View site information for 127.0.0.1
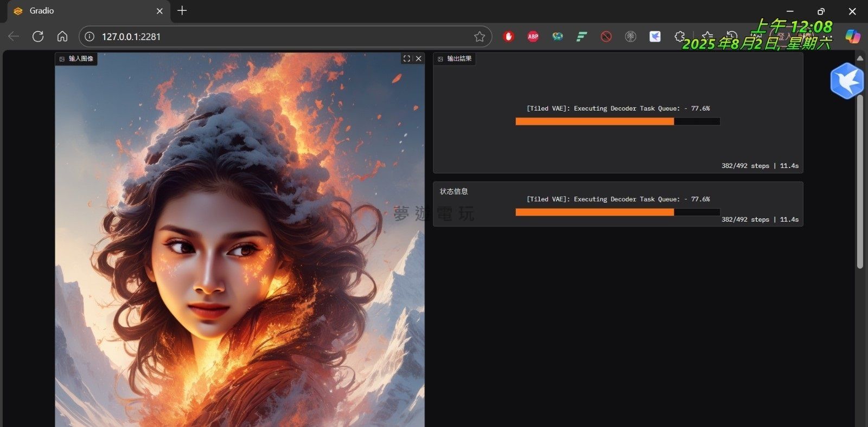The height and width of the screenshot is (427, 868). [90, 36]
